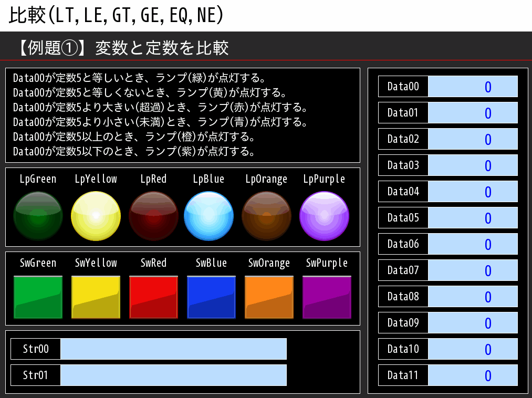Image resolution: width=532 pixels, height=398 pixels.
Task: Click the LpBlue lamp indicator
Action: 208,216
